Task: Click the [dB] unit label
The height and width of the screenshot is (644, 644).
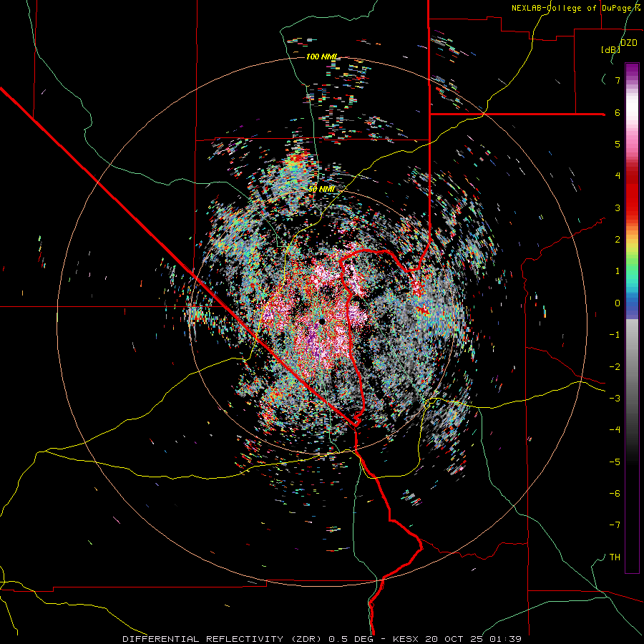Action: click(611, 50)
